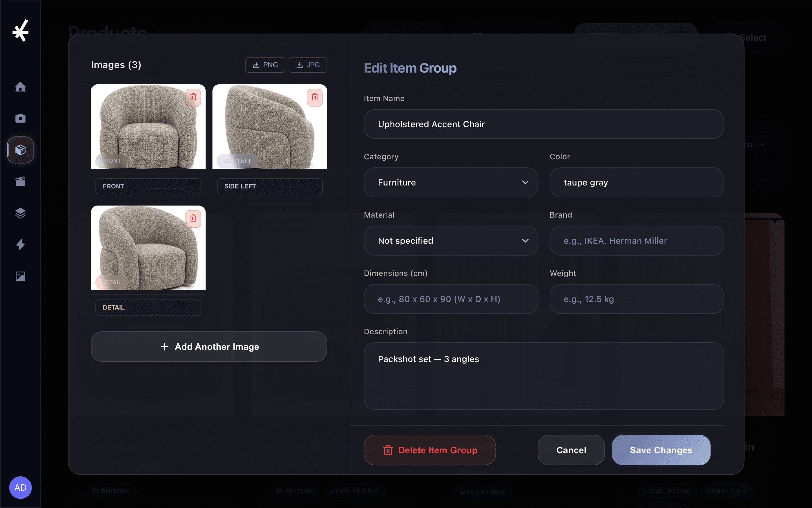Open the Home icon in sidebar
Viewport: 812px width, 508px height.
(x=20, y=87)
